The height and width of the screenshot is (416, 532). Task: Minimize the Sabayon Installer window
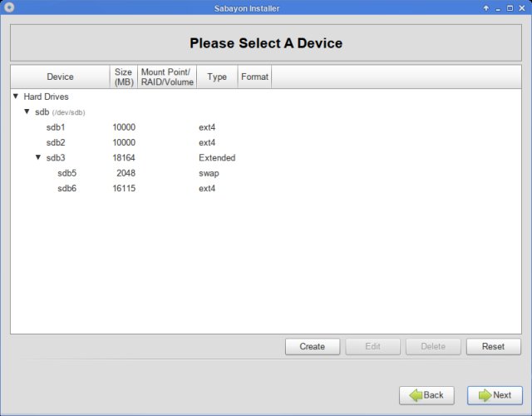pyautogui.click(x=498, y=8)
